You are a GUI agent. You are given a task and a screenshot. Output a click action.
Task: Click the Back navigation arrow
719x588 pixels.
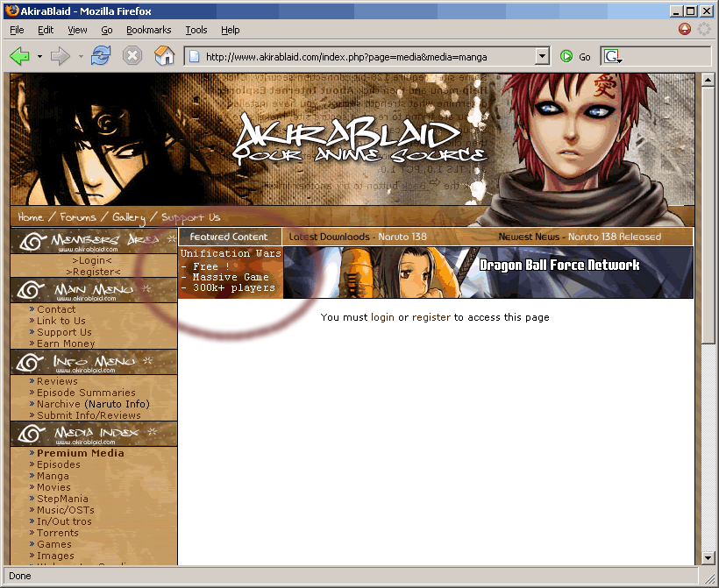(x=19, y=56)
